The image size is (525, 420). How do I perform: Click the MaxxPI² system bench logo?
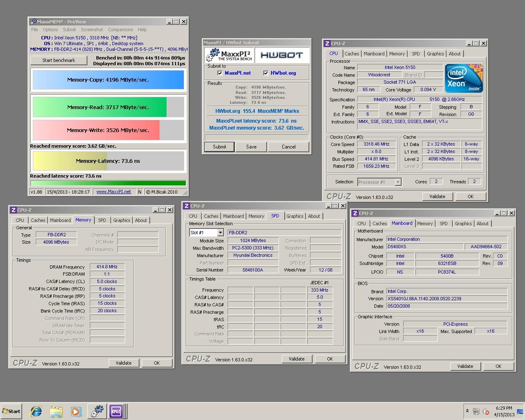(229, 55)
